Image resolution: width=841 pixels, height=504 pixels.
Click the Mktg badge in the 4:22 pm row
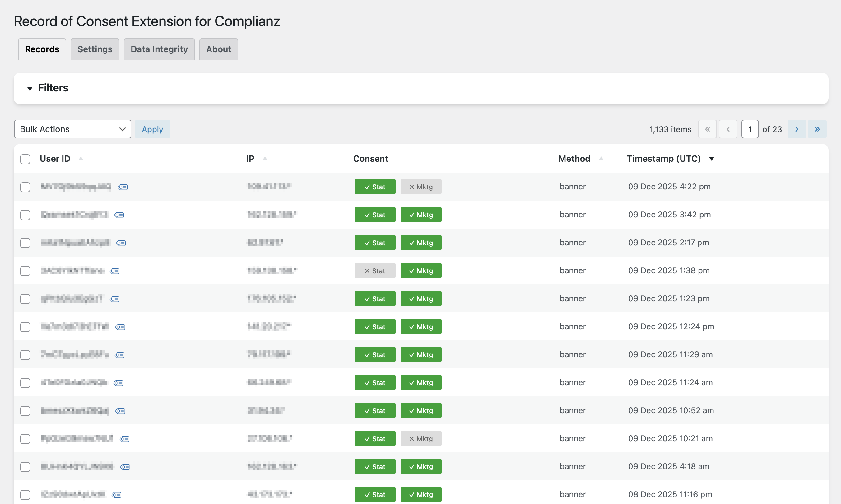click(x=421, y=187)
